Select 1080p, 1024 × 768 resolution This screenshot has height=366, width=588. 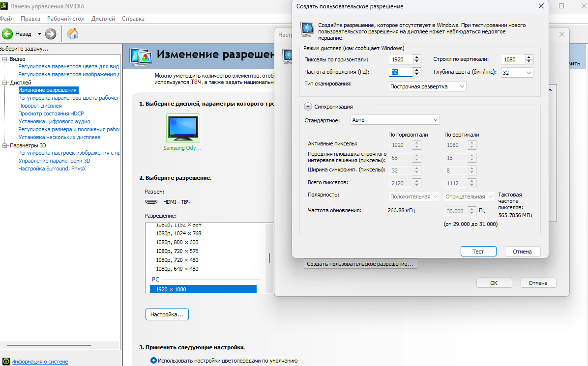tap(178, 233)
